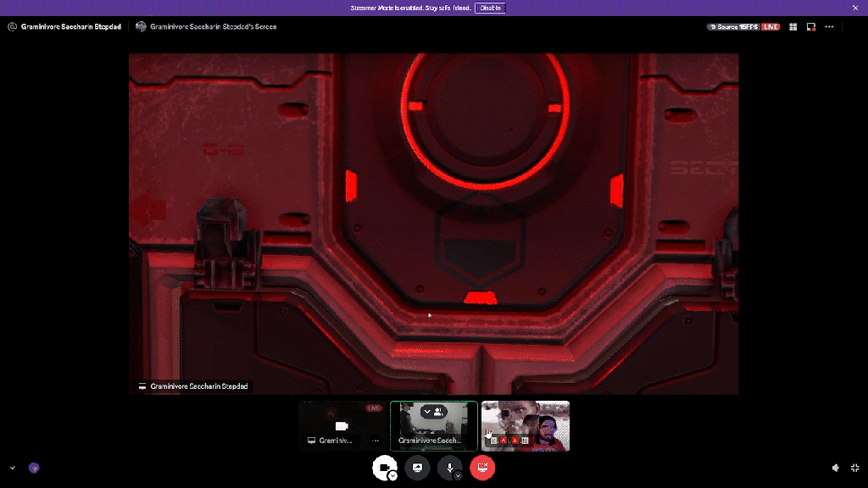Click the share screen button
This screenshot has width=868, height=488.
[x=417, y=467]
